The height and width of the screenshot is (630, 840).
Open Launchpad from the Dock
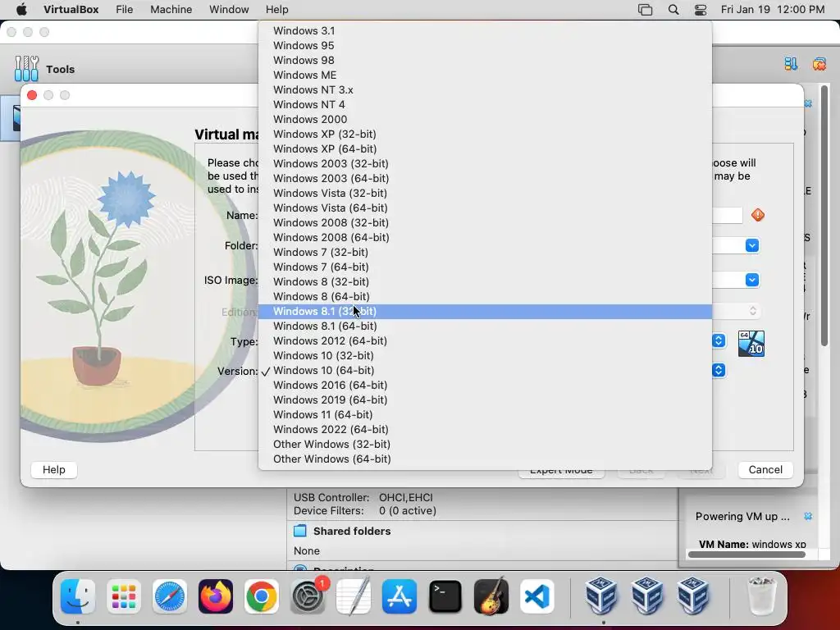tap(124, 596)
